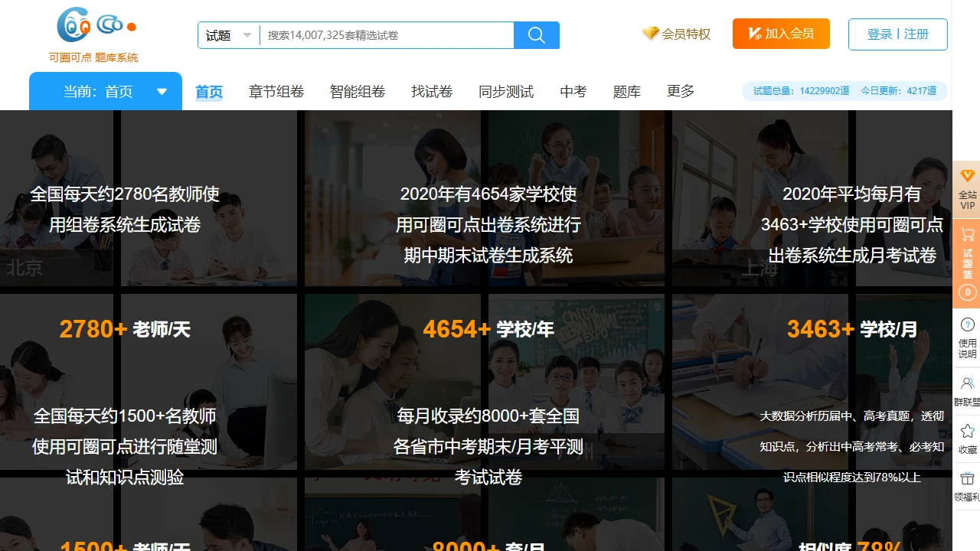Click the blue search magnifier icon

point(536,34)
